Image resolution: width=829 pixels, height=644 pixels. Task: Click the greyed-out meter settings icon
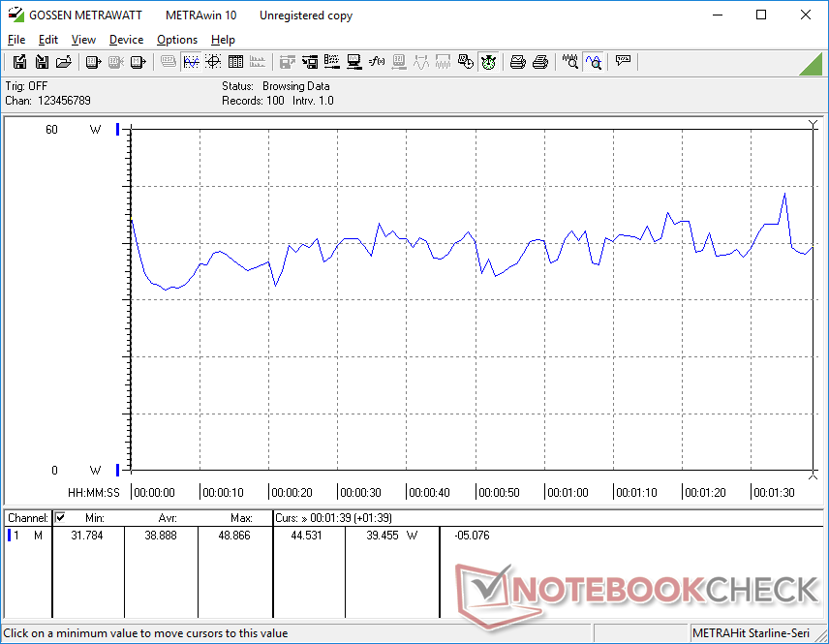pos(399,62)
